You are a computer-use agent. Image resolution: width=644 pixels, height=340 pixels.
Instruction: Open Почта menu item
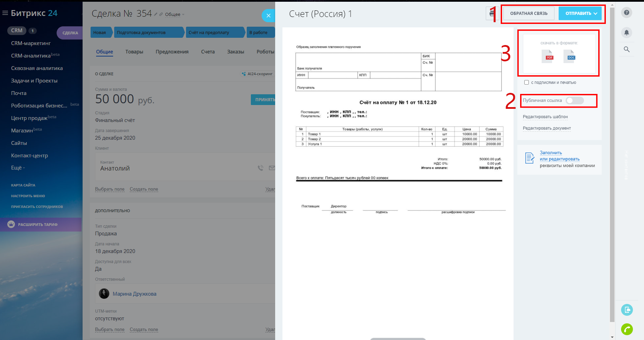19,93
